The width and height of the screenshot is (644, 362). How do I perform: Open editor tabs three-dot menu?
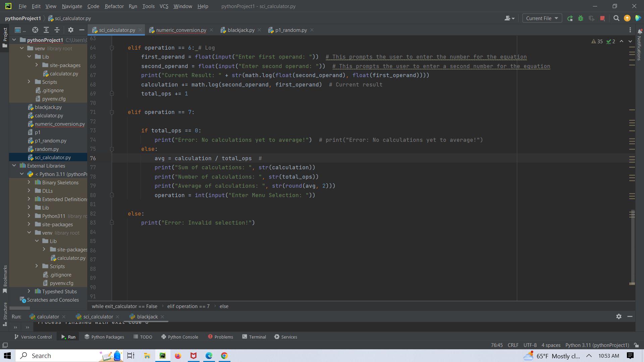click(630, 30)
